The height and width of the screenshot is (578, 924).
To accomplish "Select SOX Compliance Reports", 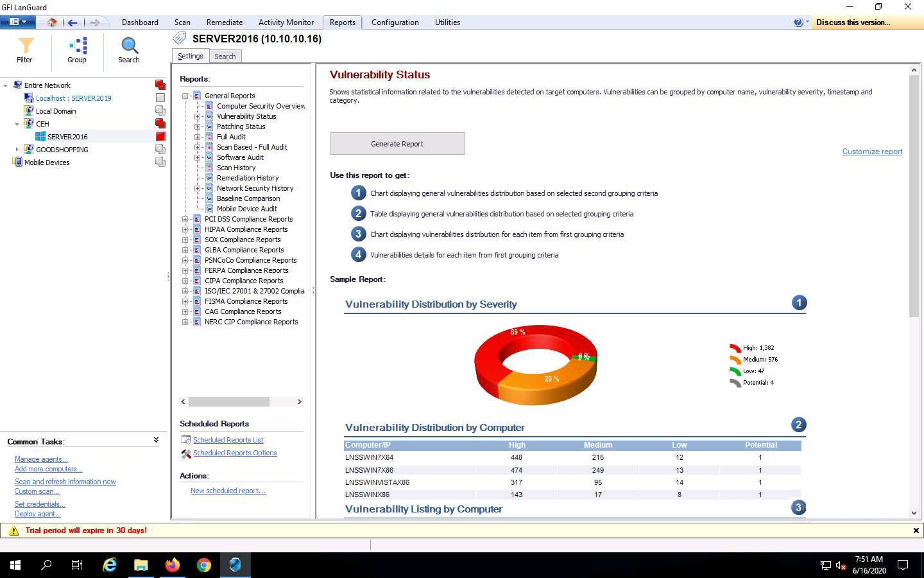I will (x=243, y=240).
